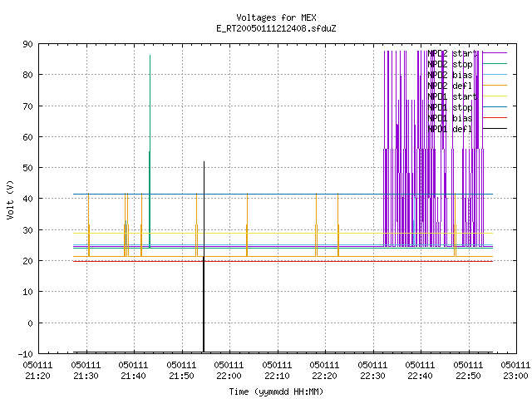Click the green NPD2 stop legend line
This screenshot has height=399, width=532.
pos(495,63)
